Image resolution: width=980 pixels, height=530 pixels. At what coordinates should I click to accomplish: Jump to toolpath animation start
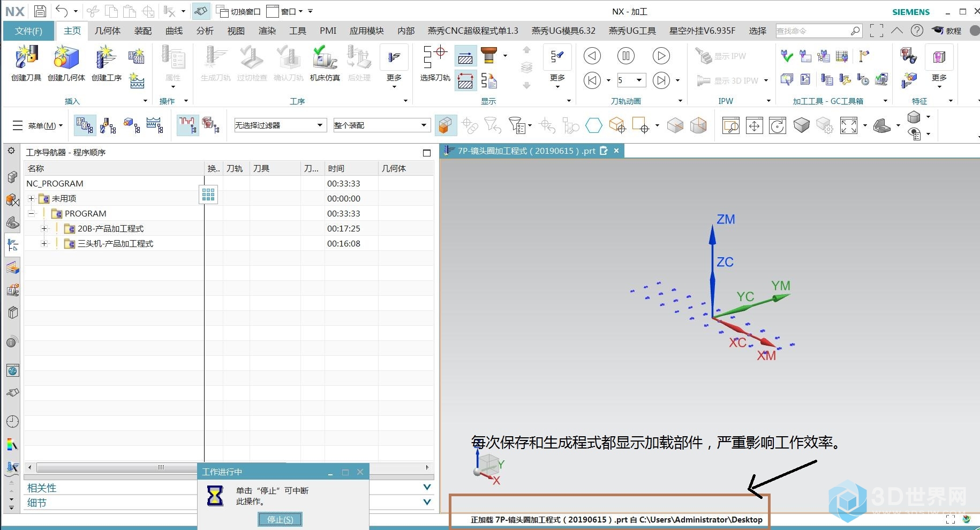(x=592, y=80)
